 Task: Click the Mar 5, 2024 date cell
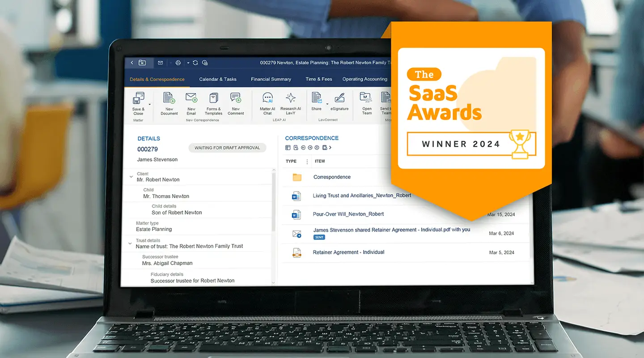click(x=501, y=252)
